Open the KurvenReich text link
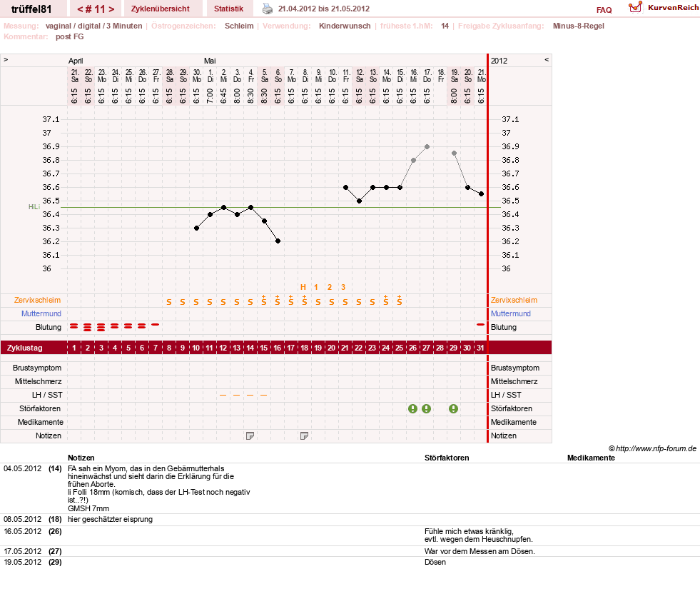This screenshot has height=604, width=700. click(x=673, y=8)
